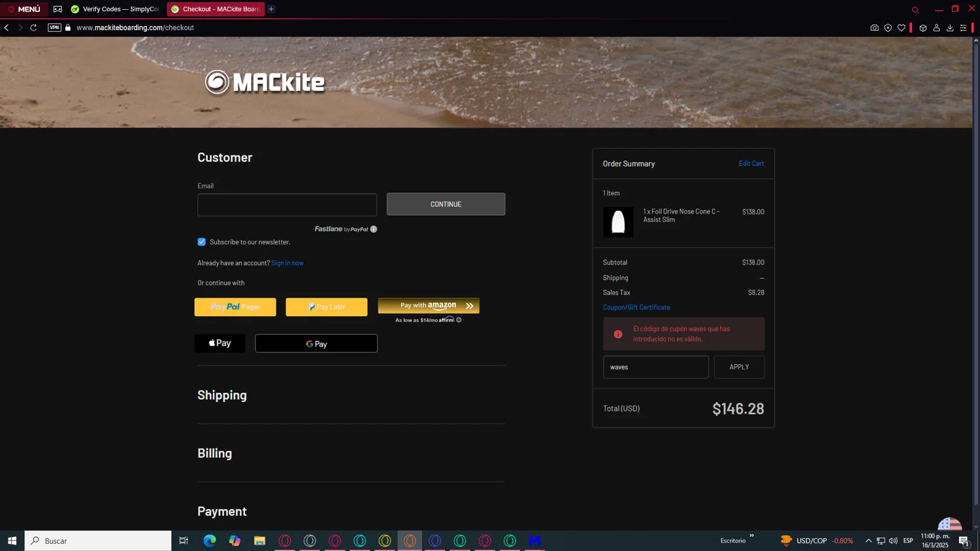980x551 pixels.
Task: Open the yellow Opera taskbar icon
Action: pyautogui.click(x=385, y=541)
